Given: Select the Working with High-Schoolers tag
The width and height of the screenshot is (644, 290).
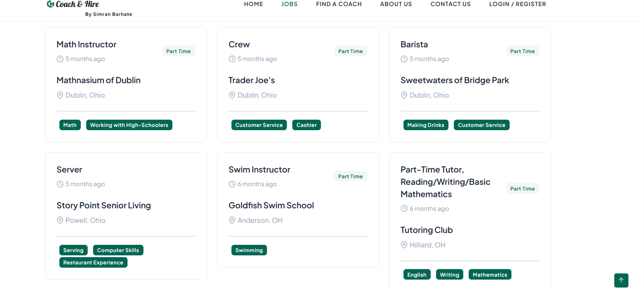Looking at the screenshot, I should coord(129,125).
